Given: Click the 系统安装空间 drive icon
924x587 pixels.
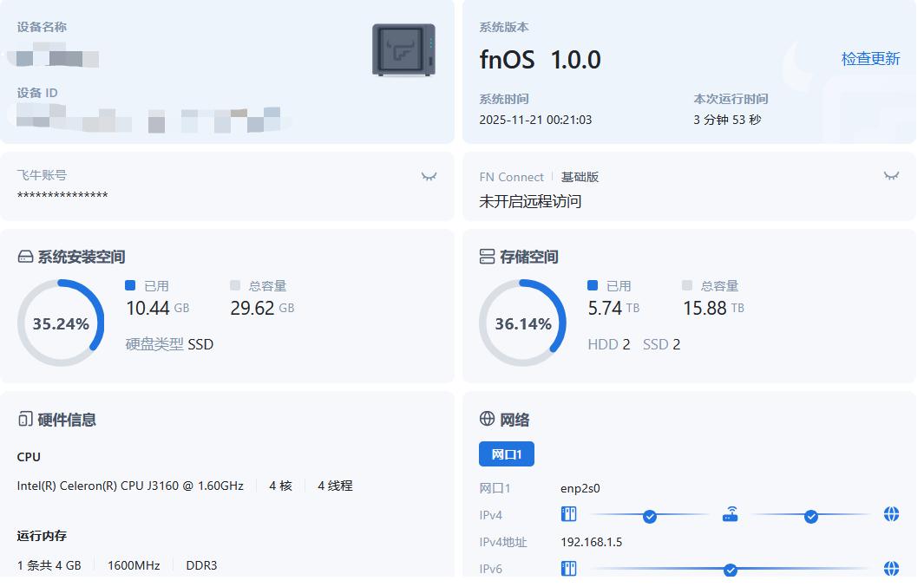Looking at the screenshot, I should pyautogui.click(x=25, y=258).
